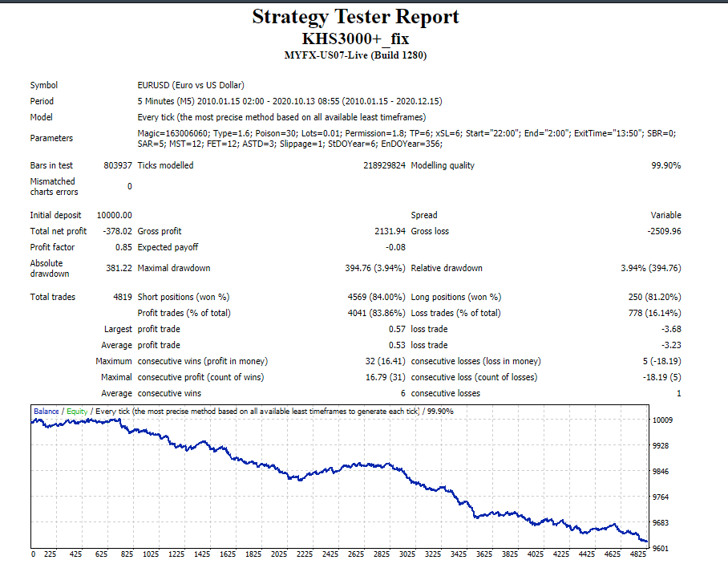This screenshot has height=564, width=728.
Task: Select Average consecutive wins value 6
Action: [403, 393]
